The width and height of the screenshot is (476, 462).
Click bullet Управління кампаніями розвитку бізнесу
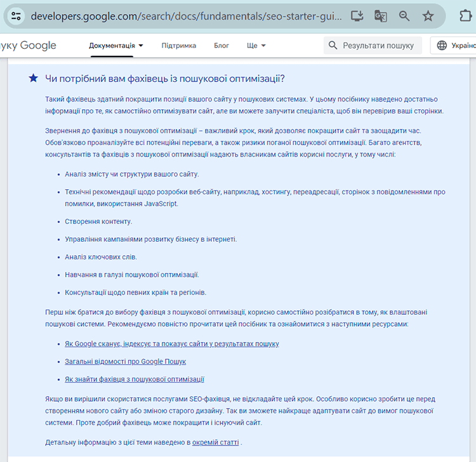coord(150,239)
